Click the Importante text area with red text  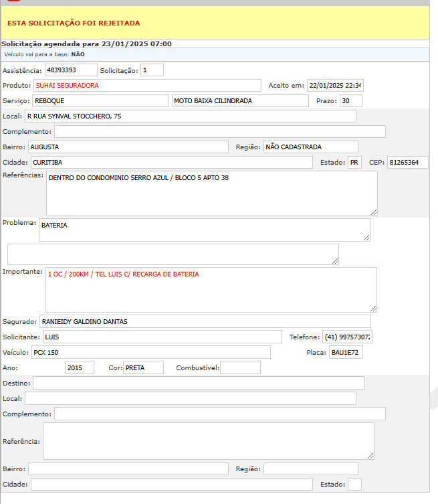(211, 289)
